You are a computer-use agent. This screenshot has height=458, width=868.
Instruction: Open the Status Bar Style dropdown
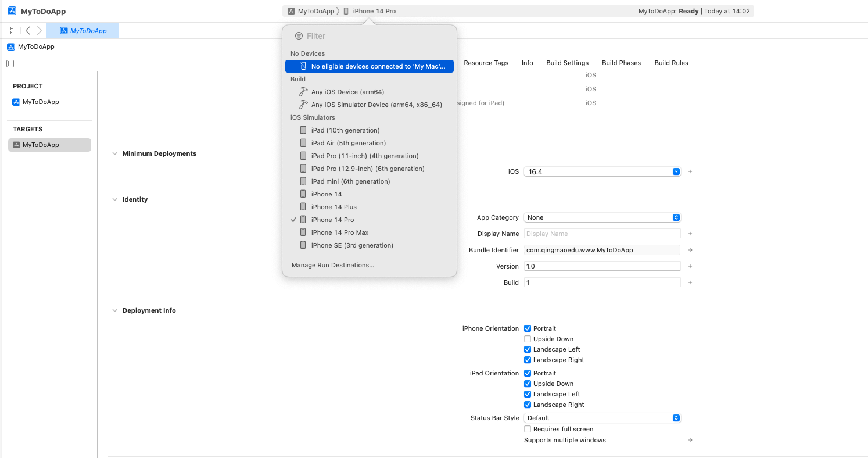coord(602,418)
